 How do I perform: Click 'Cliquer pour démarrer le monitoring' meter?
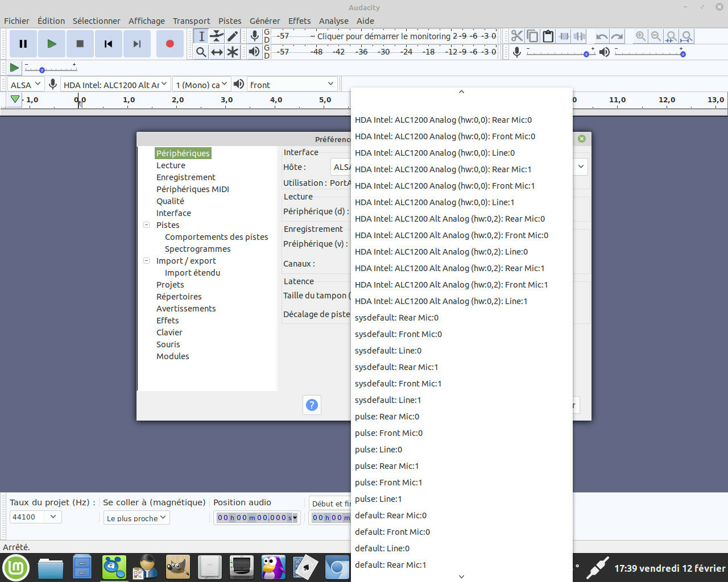tap(384, 36)
